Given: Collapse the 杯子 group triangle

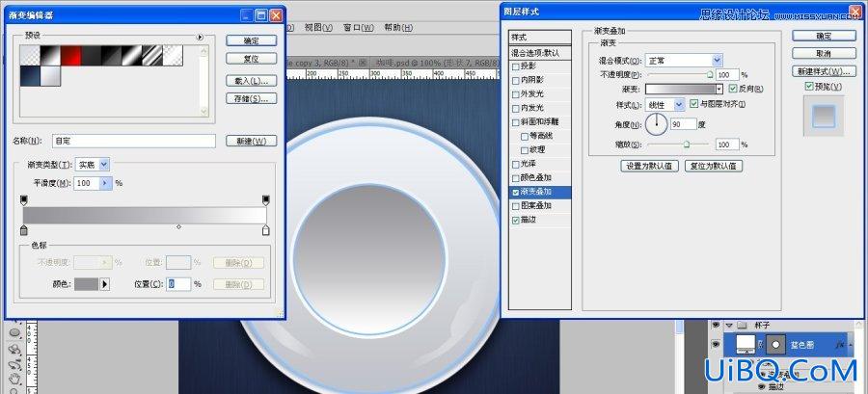Looking at the screenshot, I should 730,326.
